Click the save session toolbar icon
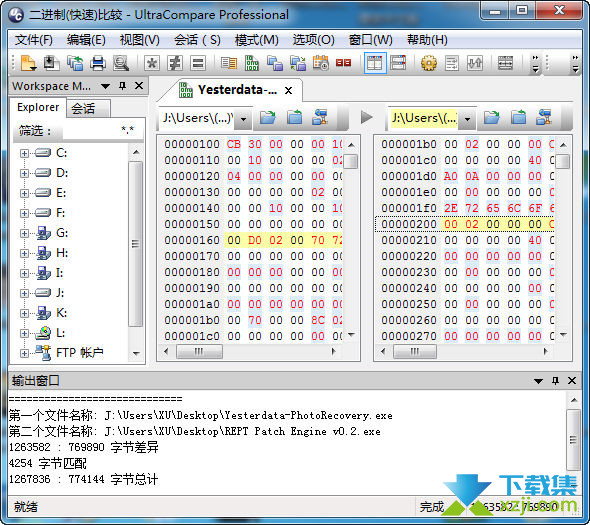The height and width of the screenshot is (525, 590). (x=52, y=63)
